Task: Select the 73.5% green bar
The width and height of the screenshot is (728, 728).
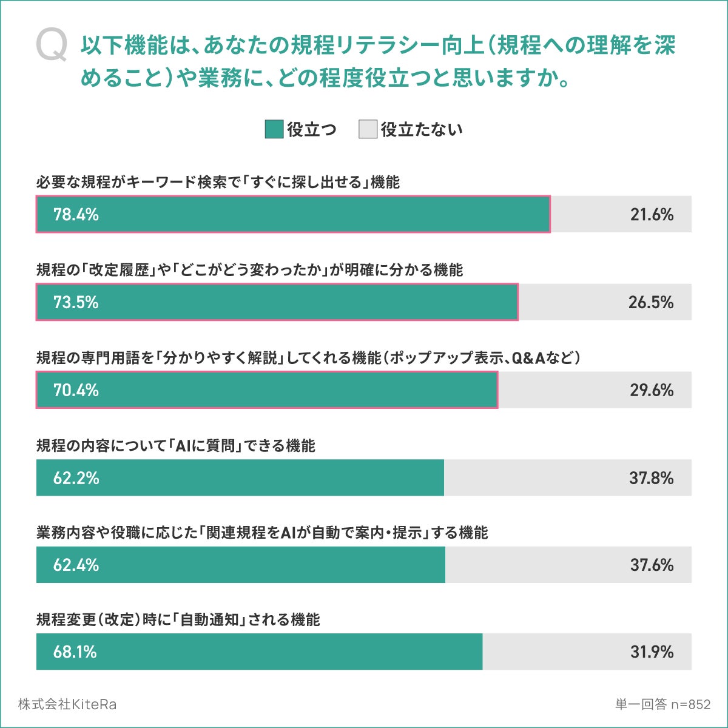Action: coord(277,302)
